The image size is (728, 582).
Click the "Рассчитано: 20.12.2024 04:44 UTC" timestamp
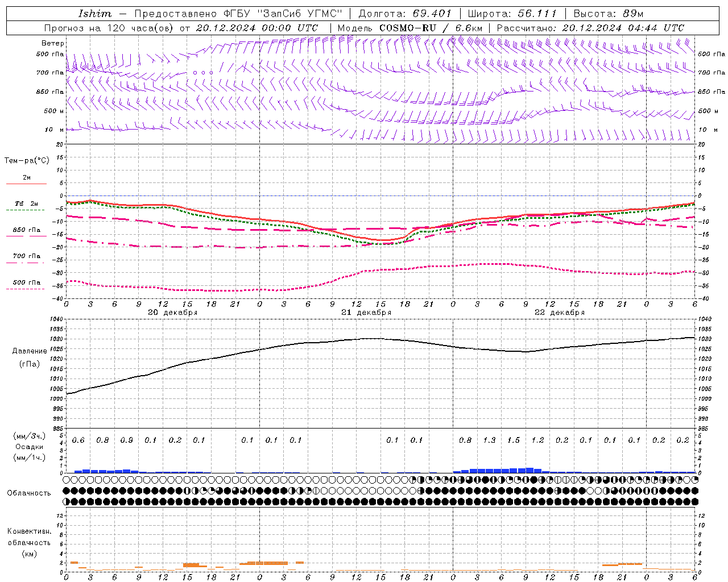coord(590,28)
